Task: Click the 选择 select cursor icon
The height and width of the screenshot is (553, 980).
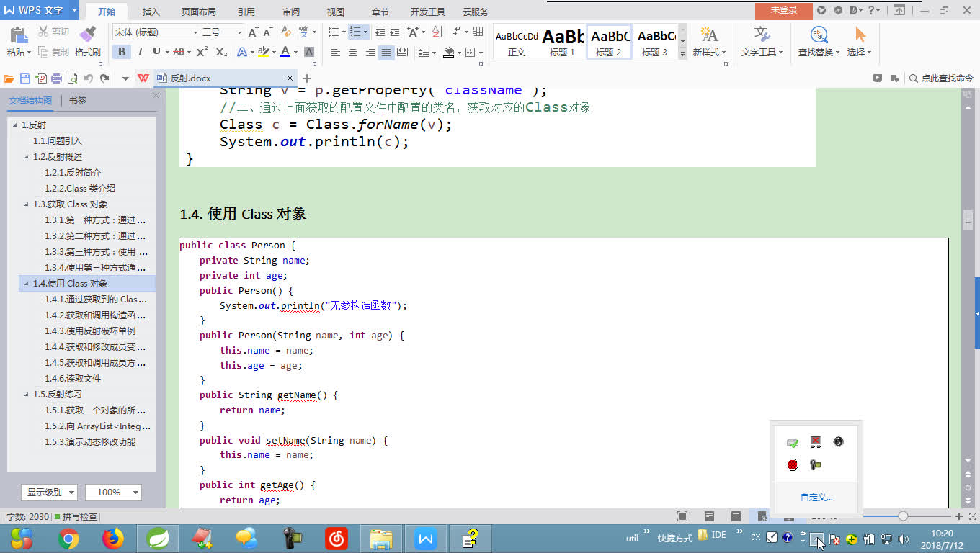Action: tap(860, 35)
